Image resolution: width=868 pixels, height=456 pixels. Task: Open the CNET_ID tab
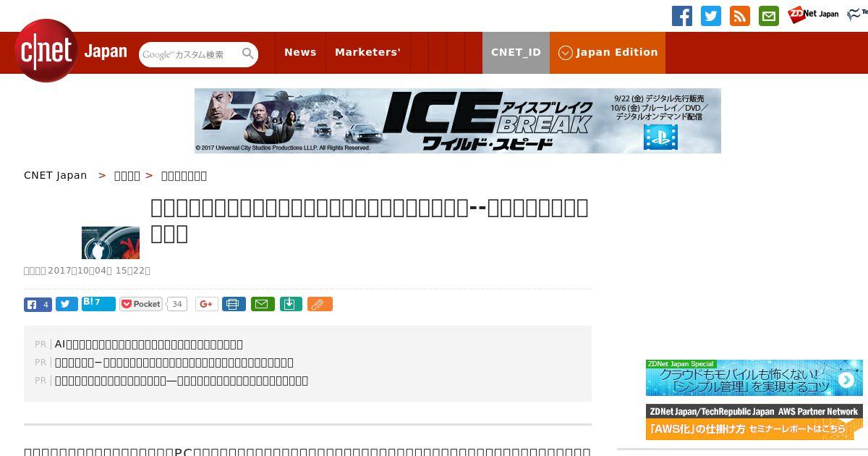click(516, 52)
